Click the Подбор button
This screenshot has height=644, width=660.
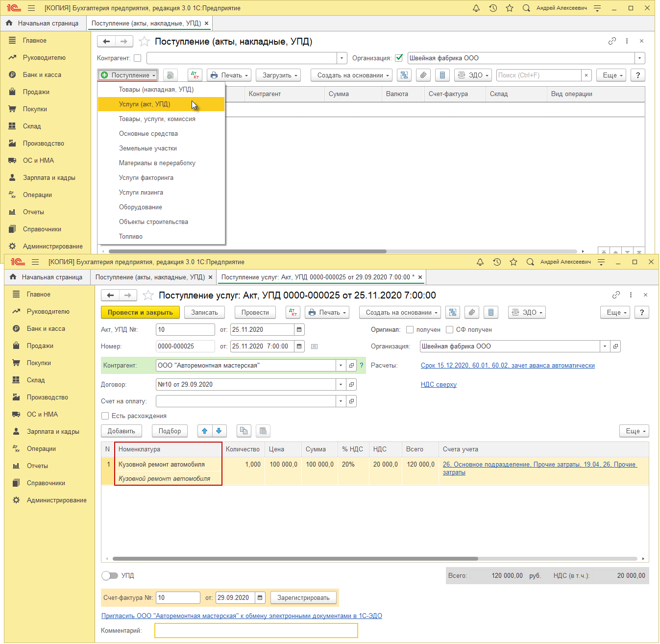(170, 431)
